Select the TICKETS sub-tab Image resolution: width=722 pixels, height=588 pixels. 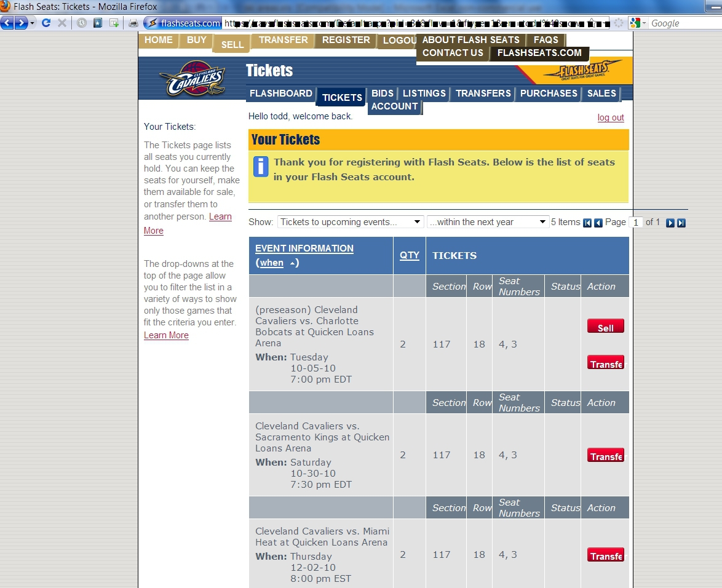[x=342, y=97]
